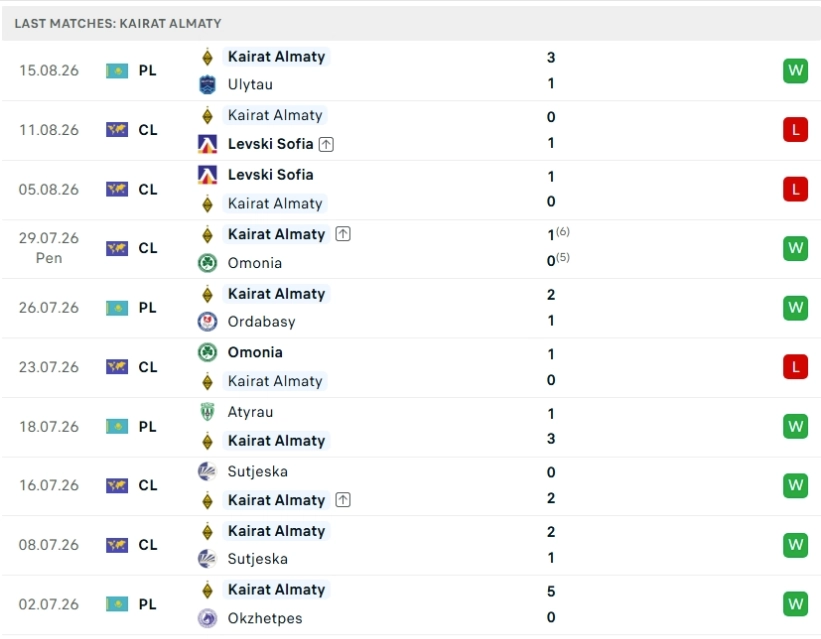Click the L result badge for 11.08.26 match
Image resolution: width=821 pixels, height=639 pixels.
tap(795, 129)
